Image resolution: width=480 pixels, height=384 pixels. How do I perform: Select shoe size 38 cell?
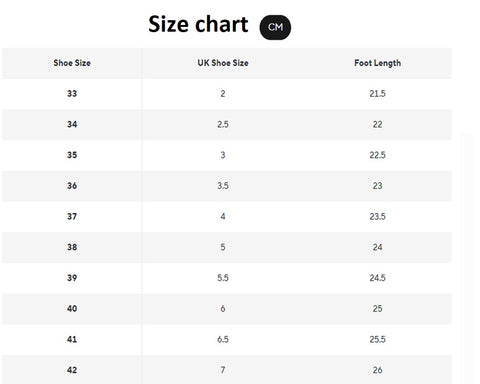point(72,247)
